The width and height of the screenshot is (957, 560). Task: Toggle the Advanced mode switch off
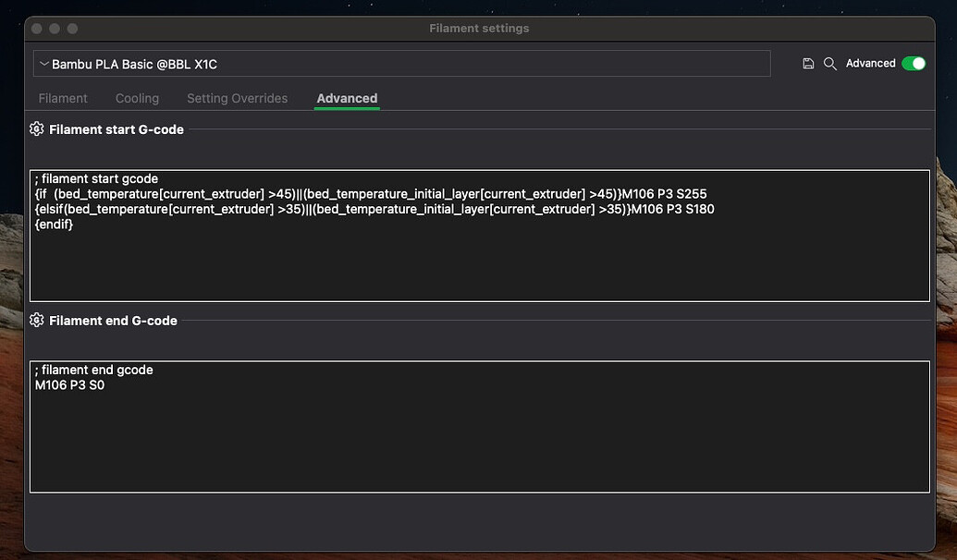914,64
